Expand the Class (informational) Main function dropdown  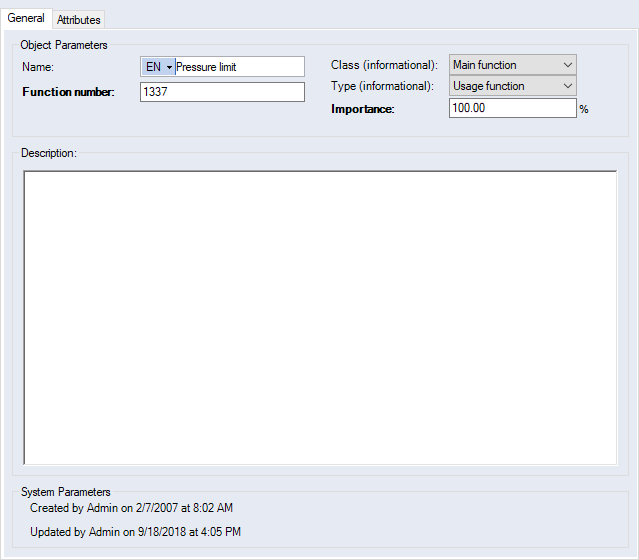point(513,65)
